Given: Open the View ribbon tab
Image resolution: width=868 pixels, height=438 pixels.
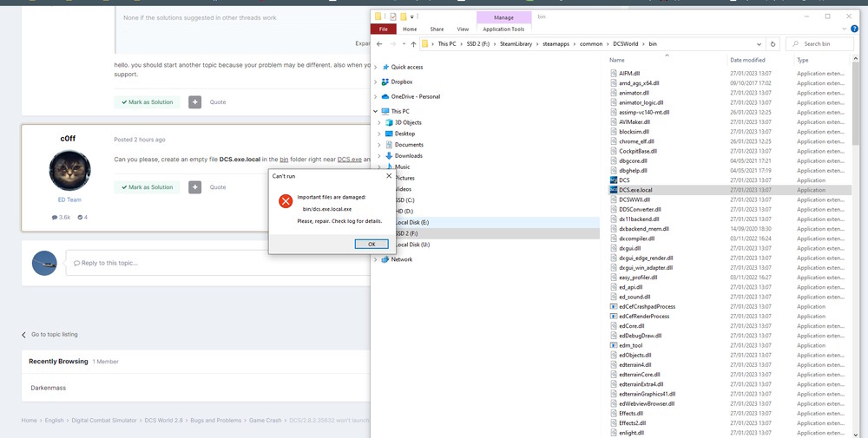Looking at the screenshot, I should [463, 29].
